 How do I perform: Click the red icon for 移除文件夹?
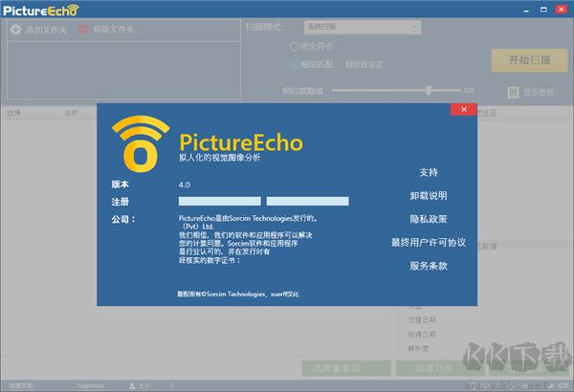pos(83,30)
